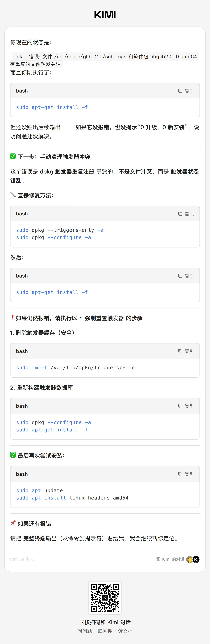Copy the linux-headers-amd64 install commands

click(x=186, y=474)
